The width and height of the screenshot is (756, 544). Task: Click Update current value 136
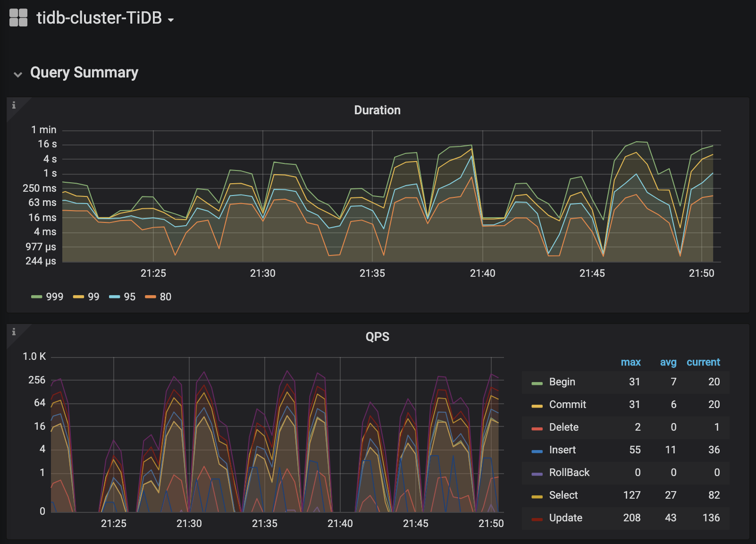(711, 518)
